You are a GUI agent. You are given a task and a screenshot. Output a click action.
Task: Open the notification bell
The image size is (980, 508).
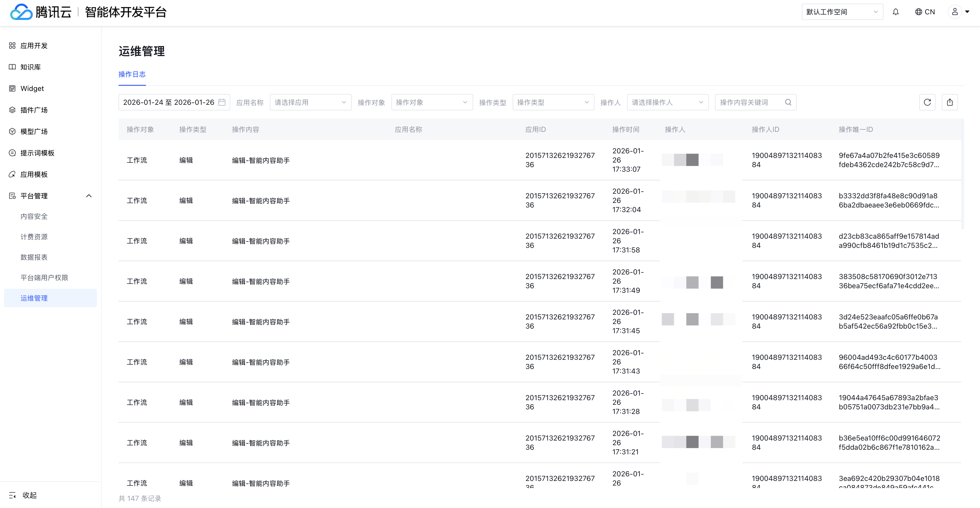click(895, 12)
